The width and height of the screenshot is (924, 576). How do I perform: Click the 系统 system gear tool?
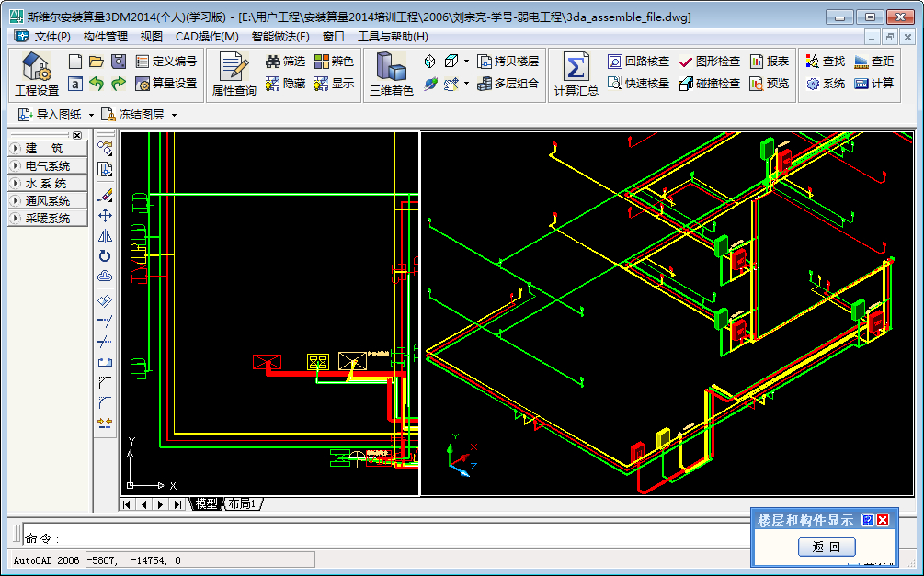coord(826,84)
